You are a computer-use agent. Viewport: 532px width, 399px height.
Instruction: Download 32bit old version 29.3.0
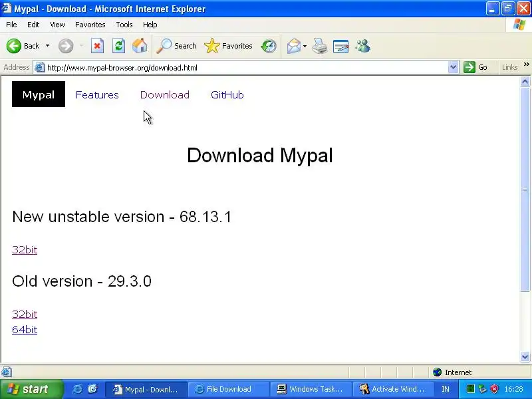[25, 314]
